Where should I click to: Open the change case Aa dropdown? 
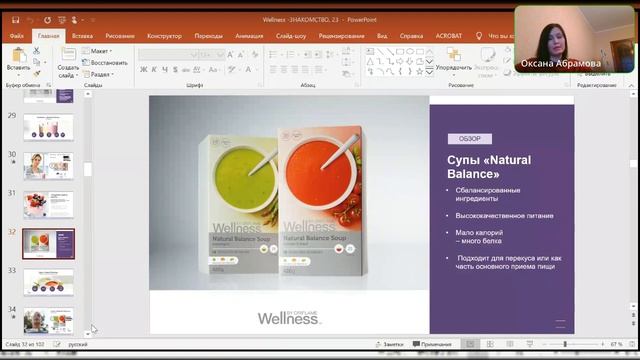[x=213, y=70]
